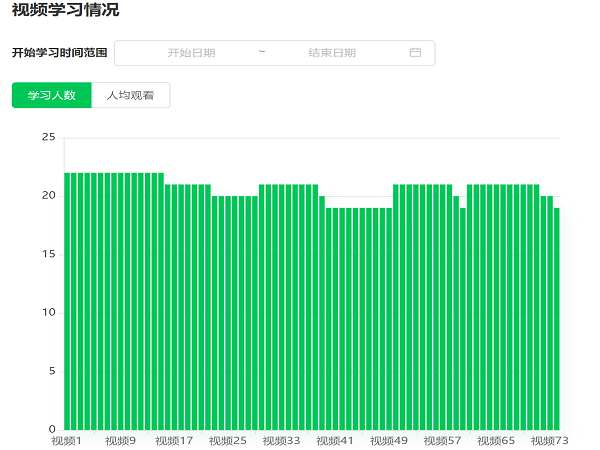
Task: Select the 学习人数 tab
Action: coord(52,95)
